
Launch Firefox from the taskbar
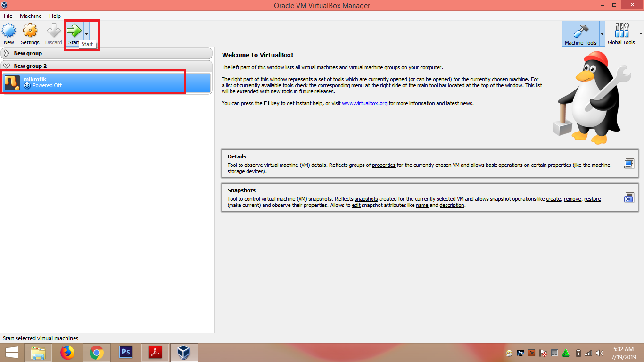67,353
